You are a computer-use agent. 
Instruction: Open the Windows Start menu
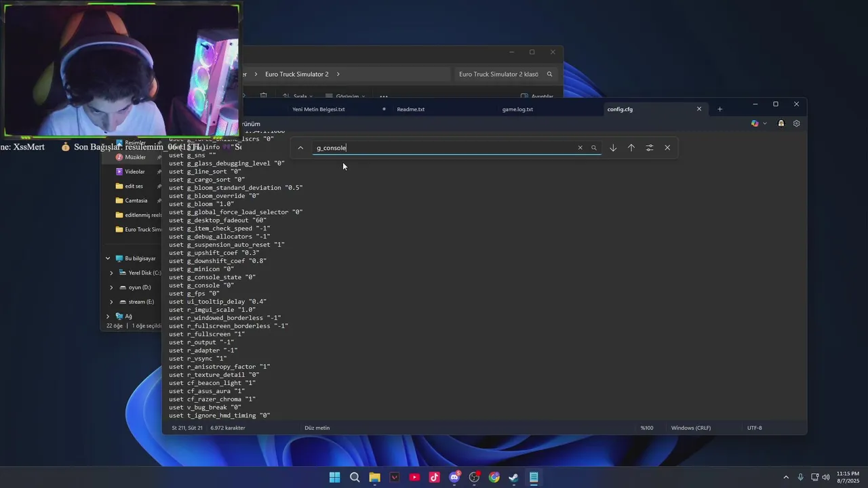334,477
